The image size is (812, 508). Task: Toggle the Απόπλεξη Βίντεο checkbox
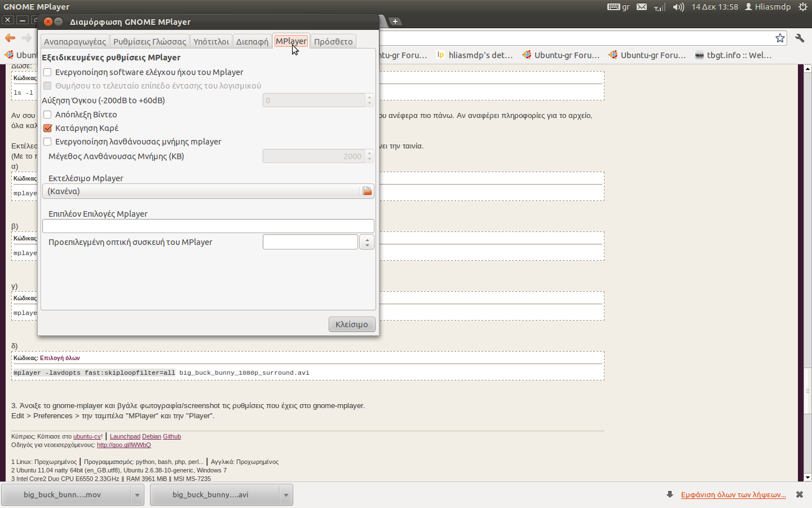[x=47, y=115]
